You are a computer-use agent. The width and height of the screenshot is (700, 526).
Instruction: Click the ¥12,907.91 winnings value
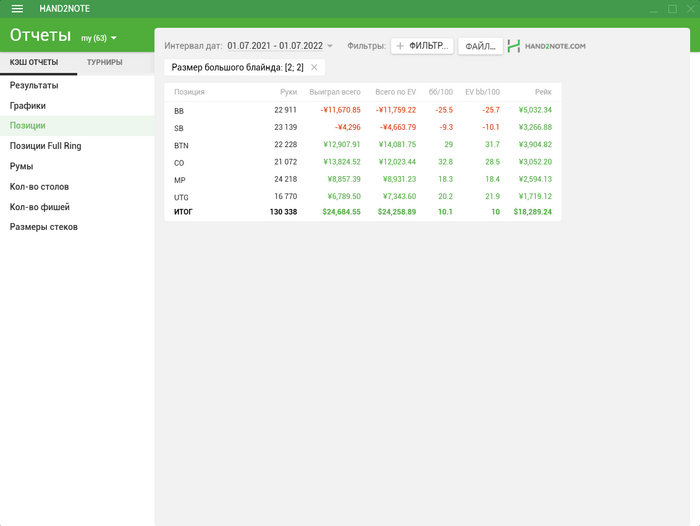point(342,145)
